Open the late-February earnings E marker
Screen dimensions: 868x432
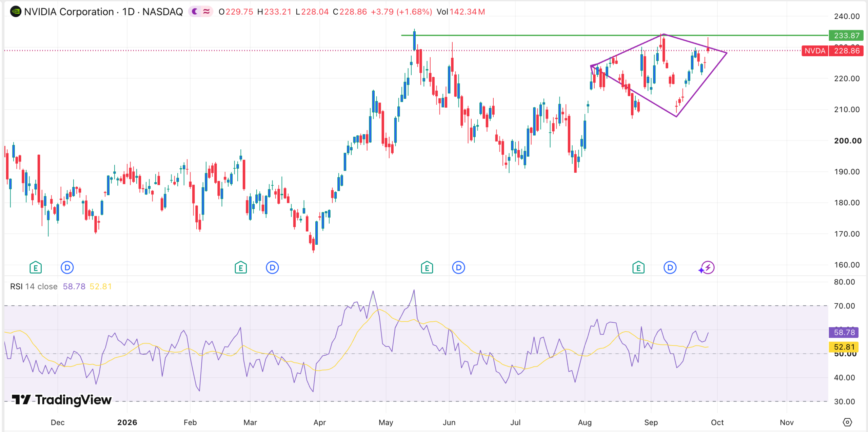coord(241,268)
